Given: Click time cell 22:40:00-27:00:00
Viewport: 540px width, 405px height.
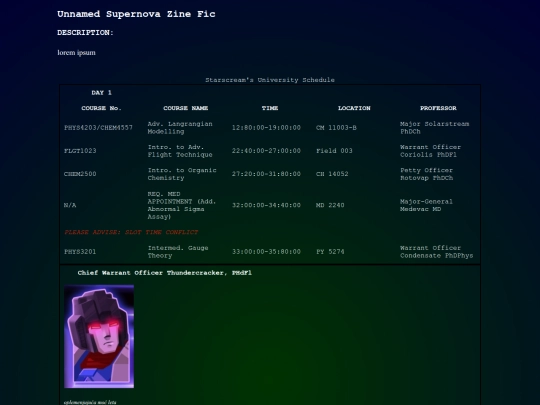Looking at the screenshot, I should coord(266,151).
